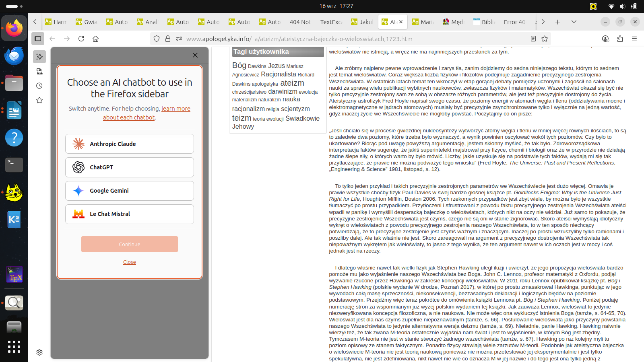The height and width of the screenshot is (362, 644).
Task: Bookmark this page with star icon
Action: tap(545, 39)
